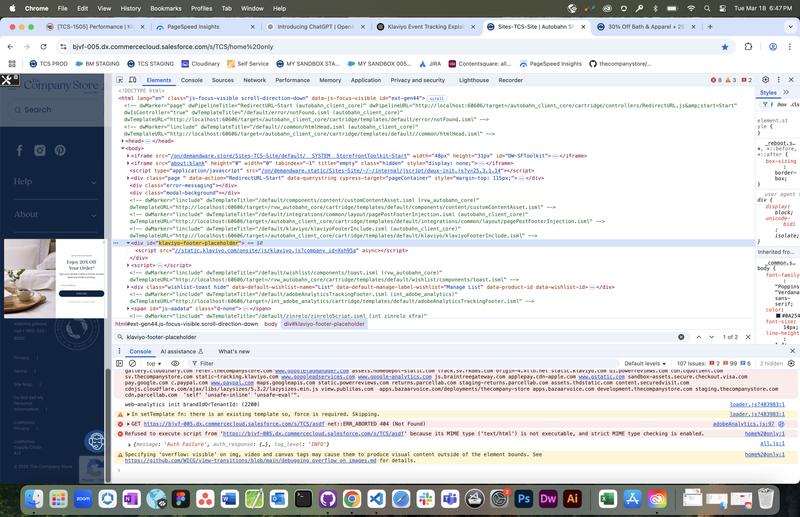Open the TCS PROD bookmark
800x517 pixels.
48,64
